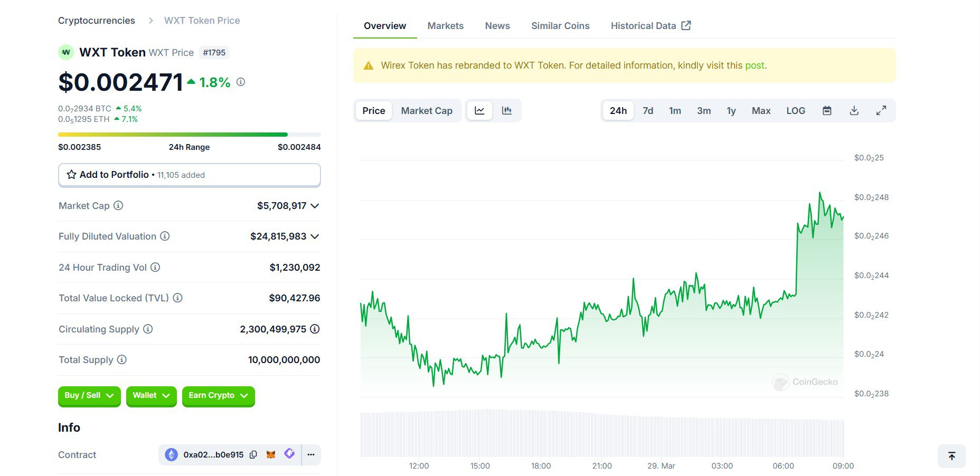
Task: Toggle LOG scale on chart
Action: [x=796, y=111]
